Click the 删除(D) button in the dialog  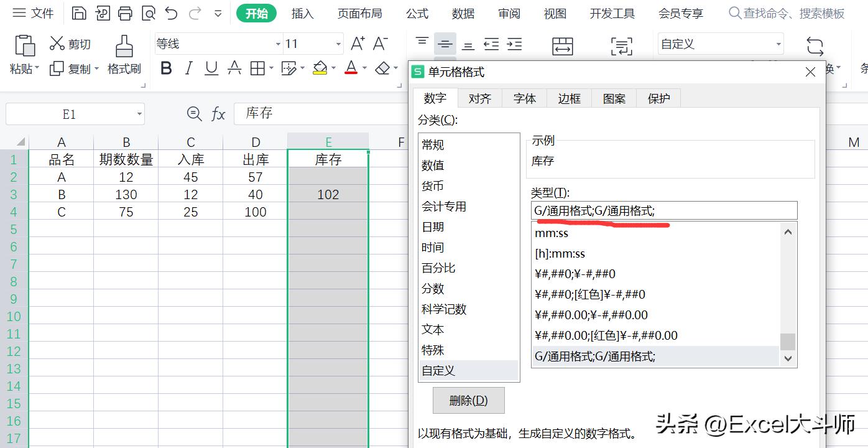pos(468,401)
